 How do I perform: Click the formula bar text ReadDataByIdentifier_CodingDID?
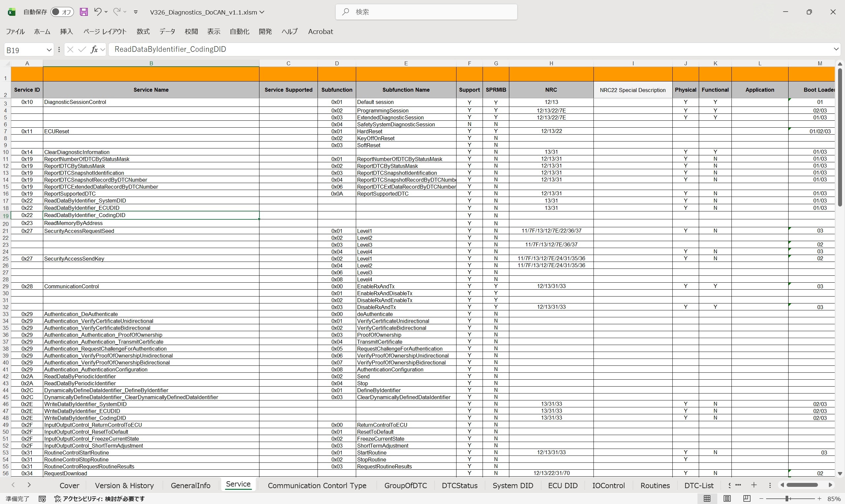[170, 49]
